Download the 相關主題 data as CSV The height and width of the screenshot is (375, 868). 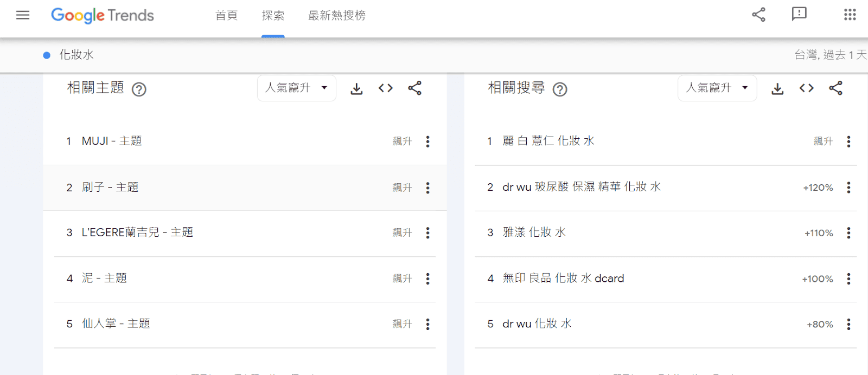tap(356, 88)
